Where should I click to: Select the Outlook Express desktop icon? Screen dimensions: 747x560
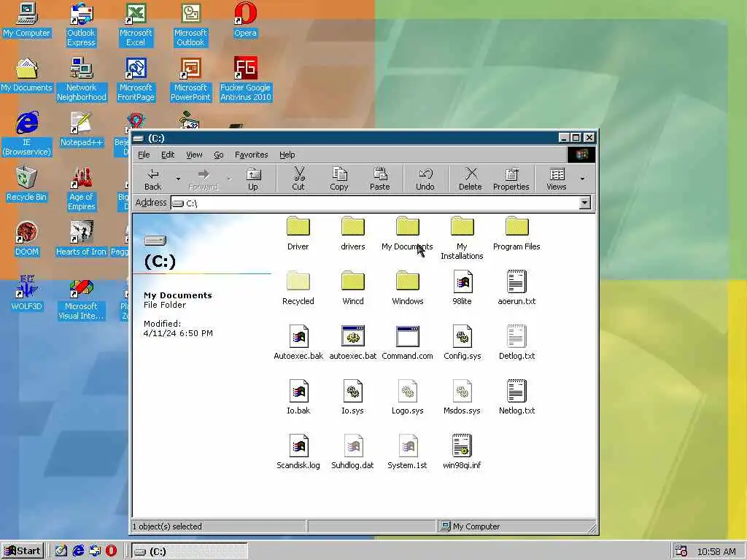[x=81, y=24]
